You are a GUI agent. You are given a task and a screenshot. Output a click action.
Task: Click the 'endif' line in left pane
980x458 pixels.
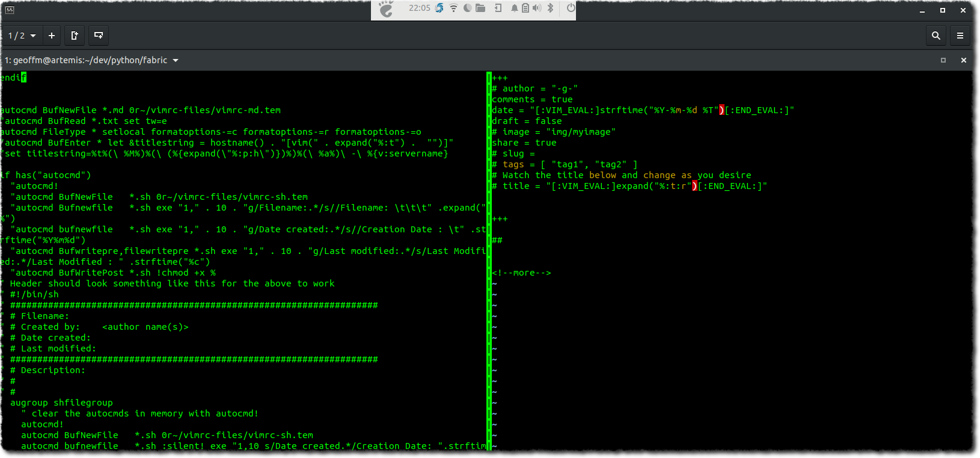click(13, 78)
